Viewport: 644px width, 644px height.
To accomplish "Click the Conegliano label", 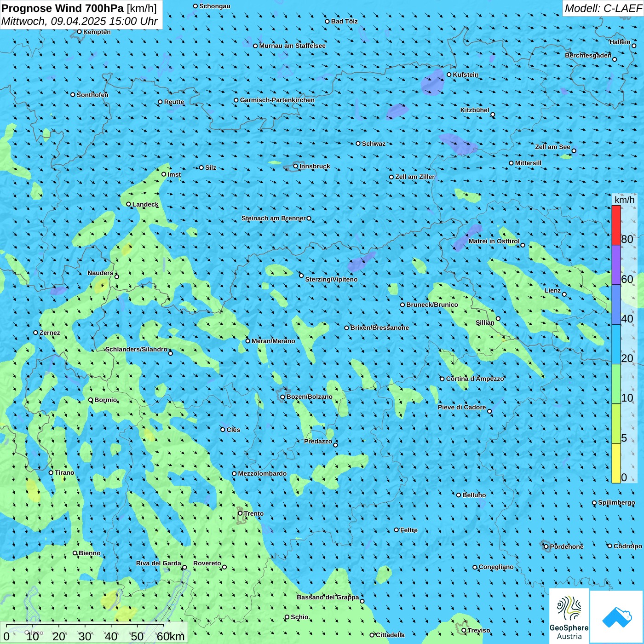I will pos(496,567).
